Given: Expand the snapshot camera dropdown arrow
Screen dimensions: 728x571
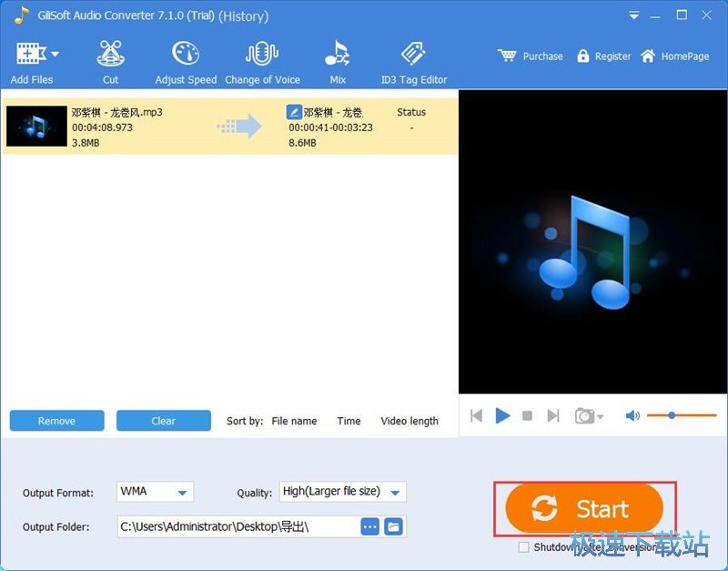Looking at the screenshot, I should point(601,417).
